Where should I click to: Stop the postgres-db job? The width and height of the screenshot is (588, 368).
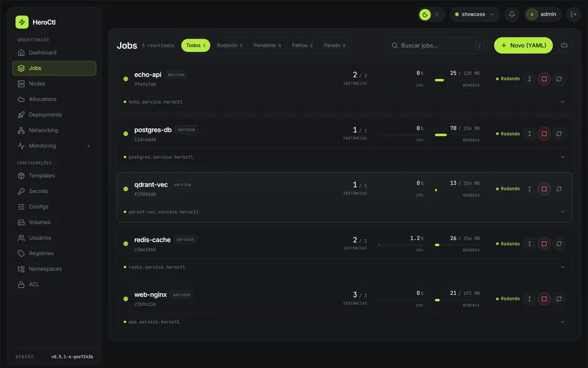(x=544, y=134)
